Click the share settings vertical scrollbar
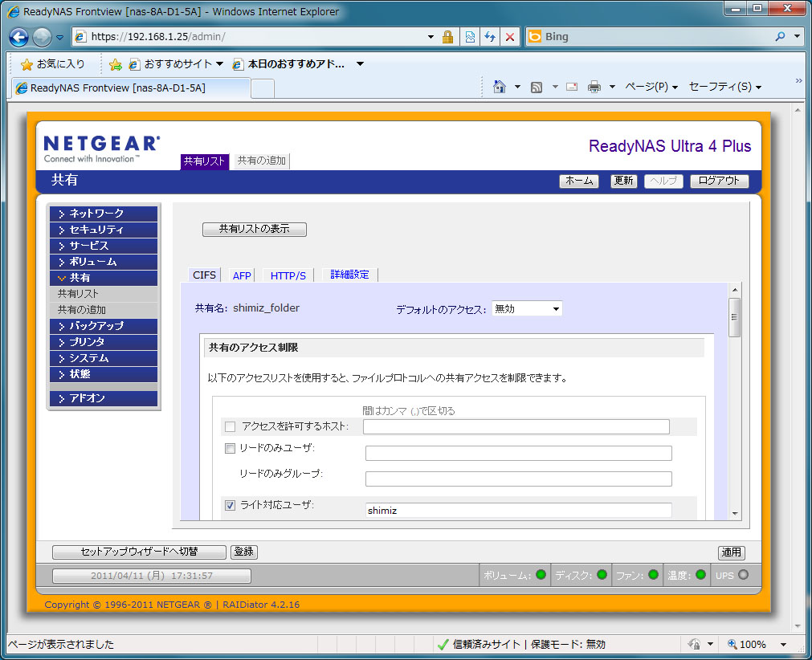This screenshot has width=812, height=660. [734, 401]
